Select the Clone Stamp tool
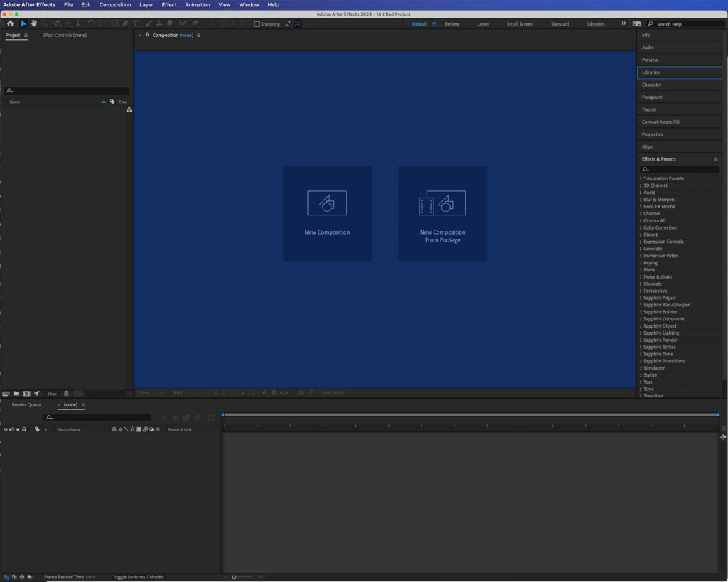This screenshot has width=728, height=582. coord(159,23)
